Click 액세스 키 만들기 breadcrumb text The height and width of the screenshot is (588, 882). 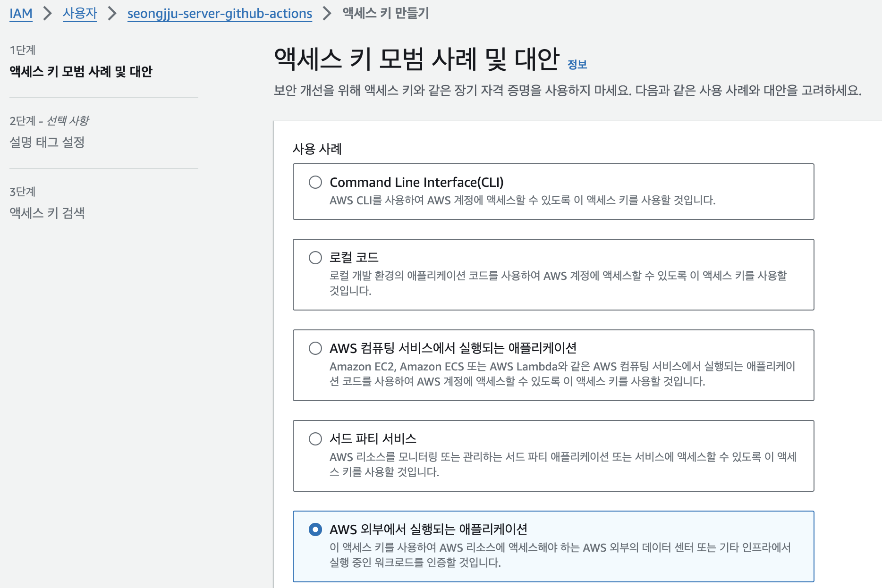[x=386, y=13]
